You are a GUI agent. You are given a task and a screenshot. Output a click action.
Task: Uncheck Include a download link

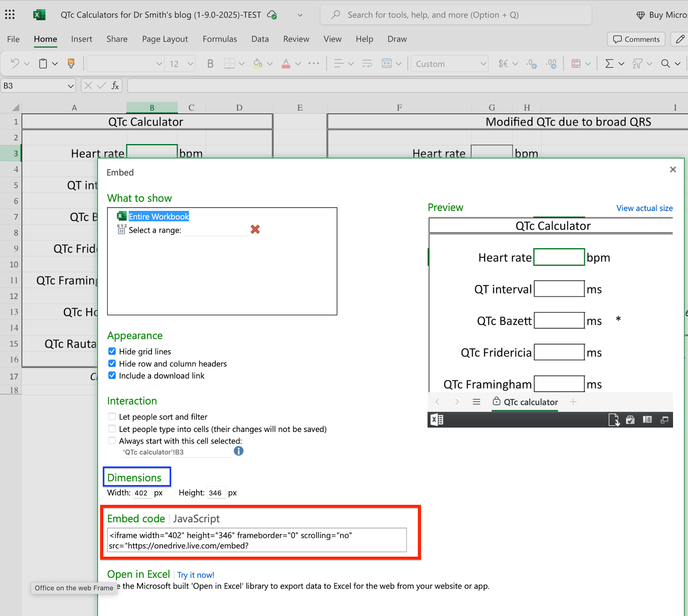pos(112,375)
